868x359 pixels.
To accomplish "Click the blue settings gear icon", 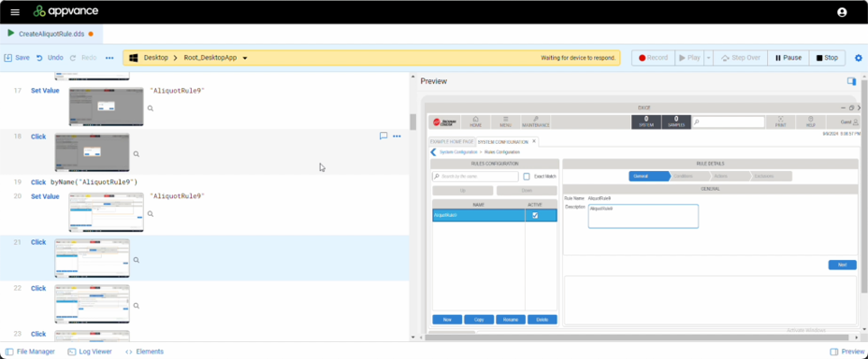I will tap(859, 58).
